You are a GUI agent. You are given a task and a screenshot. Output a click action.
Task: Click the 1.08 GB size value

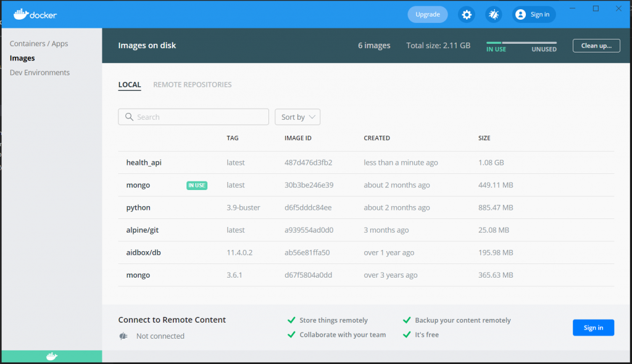point(491,162)
